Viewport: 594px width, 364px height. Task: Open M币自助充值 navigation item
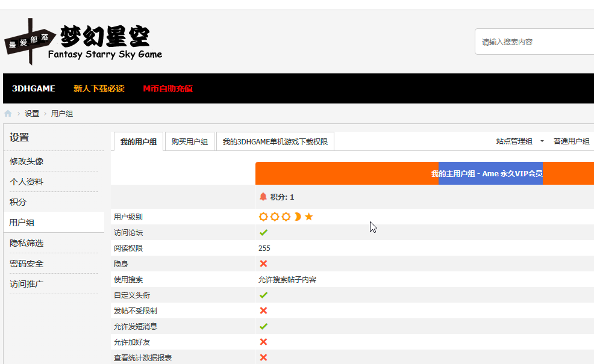(x=168, y=88)
